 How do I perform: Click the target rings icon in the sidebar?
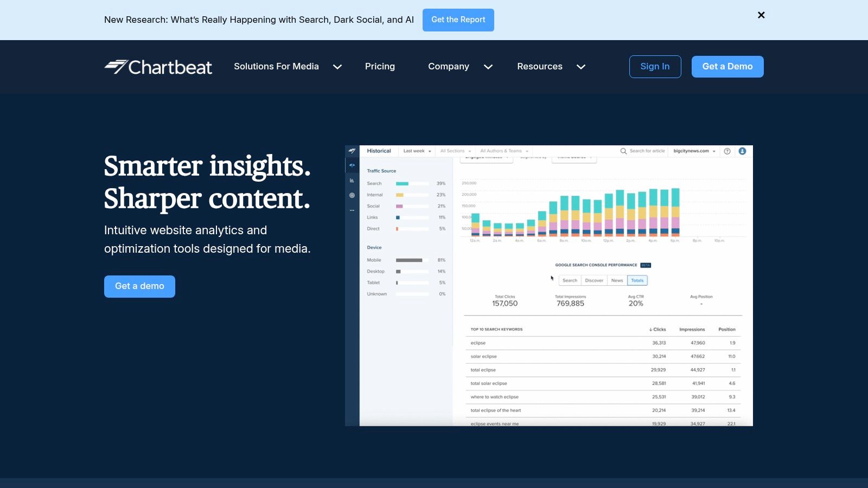click(352, 194)
